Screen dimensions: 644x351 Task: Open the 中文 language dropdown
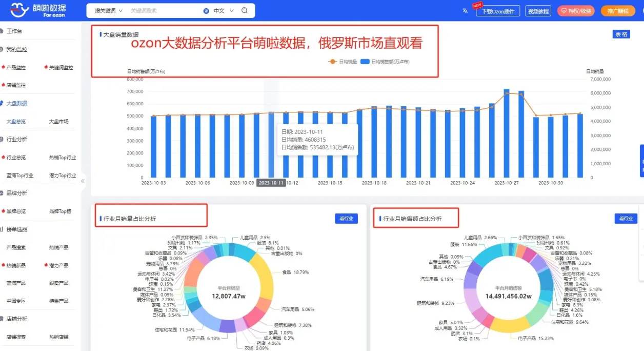[224, 10]
